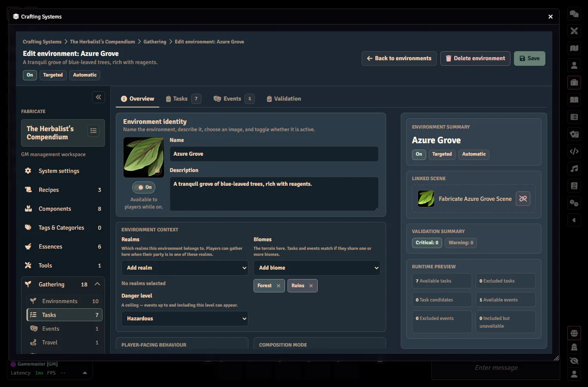This screenshot has width=588, height=387.
Task: Remove the Forest biome tag
Action: pyautogui.click(x=279, y=286)
